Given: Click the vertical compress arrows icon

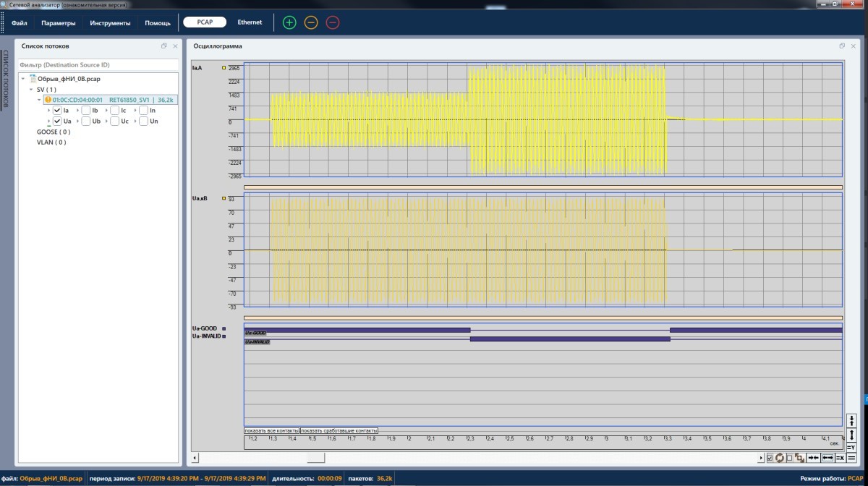Looking at the screenshot, I should tap(852, 420).
